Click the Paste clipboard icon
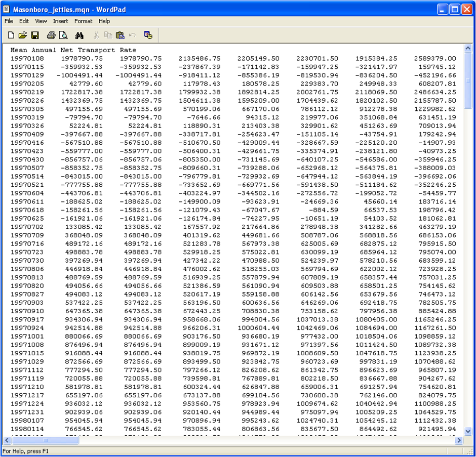 (x=120, y=35)
